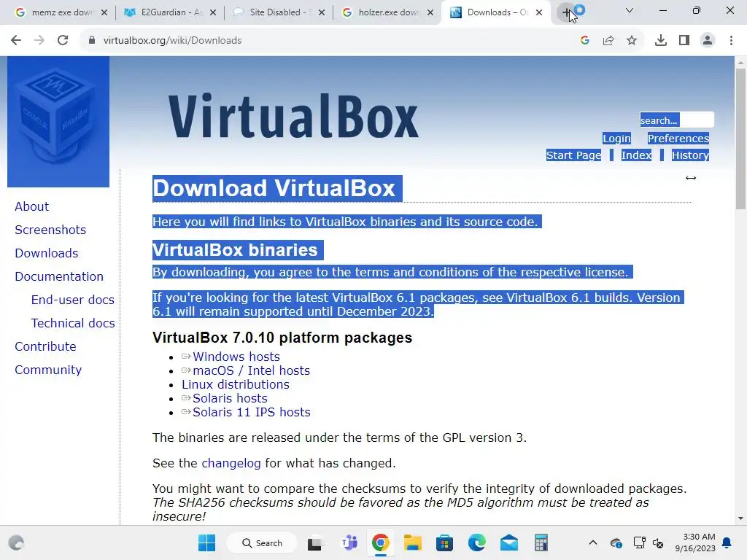747x560 pixels.
Task: Show hidden system tray icons
Action: coord(592,542)
